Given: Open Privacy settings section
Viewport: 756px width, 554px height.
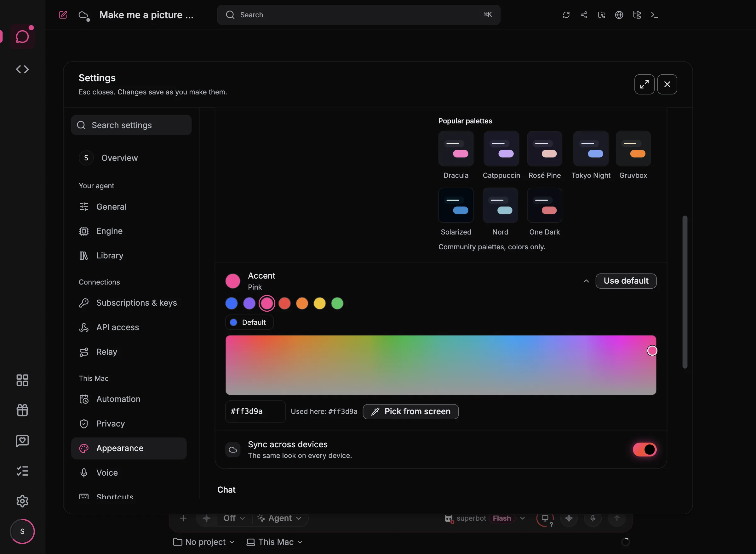Looking at the screenshot, I should click(129, 424).
